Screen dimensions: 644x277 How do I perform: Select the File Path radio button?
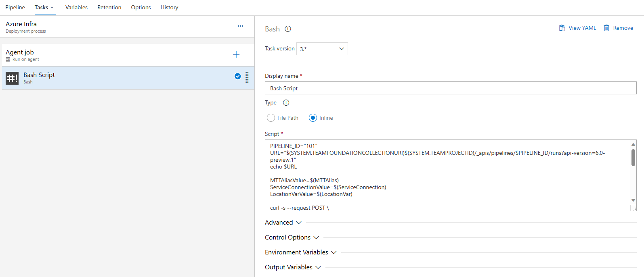[x=271, y=118]
